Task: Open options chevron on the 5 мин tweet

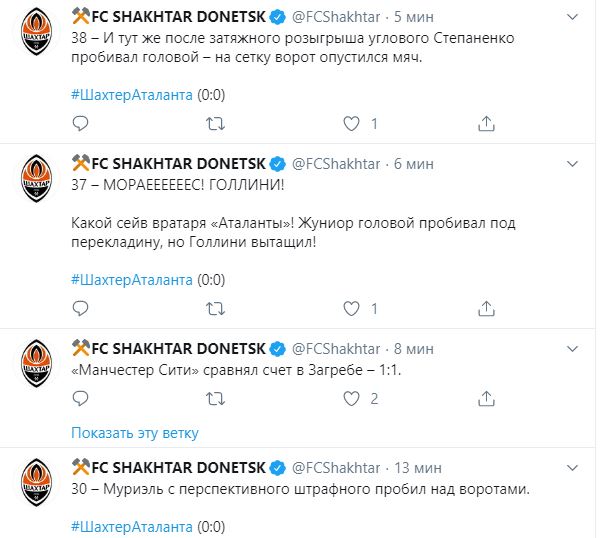Action: [x=572, y=17]
